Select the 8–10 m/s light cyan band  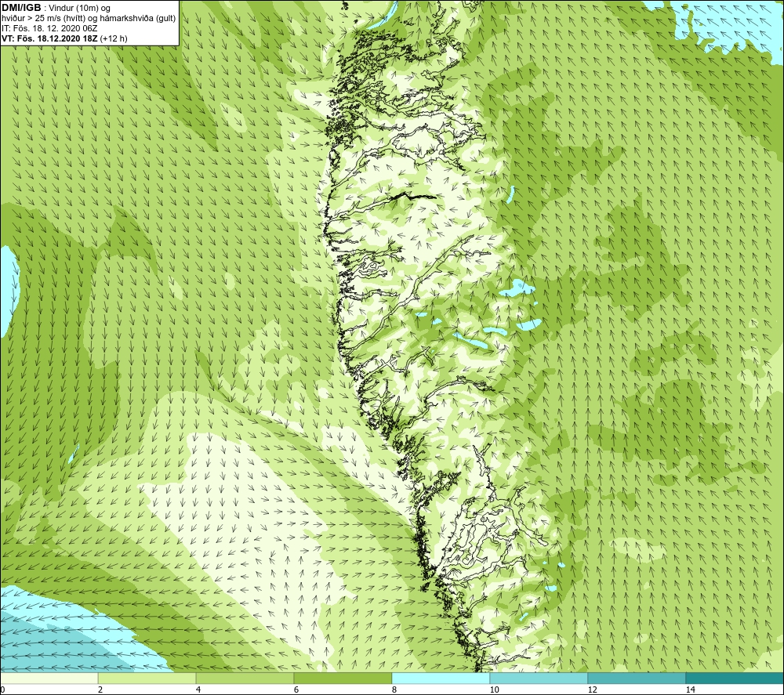point(441,678)
